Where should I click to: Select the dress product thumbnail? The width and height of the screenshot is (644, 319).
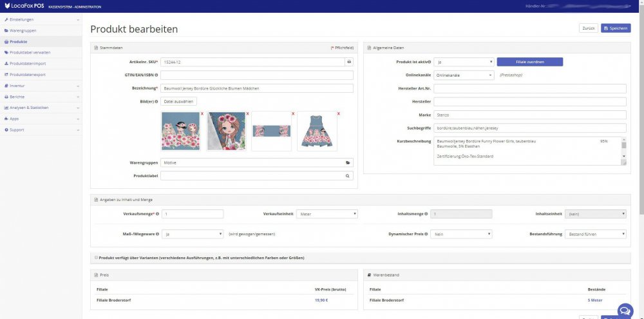click(x=317, y=131)
